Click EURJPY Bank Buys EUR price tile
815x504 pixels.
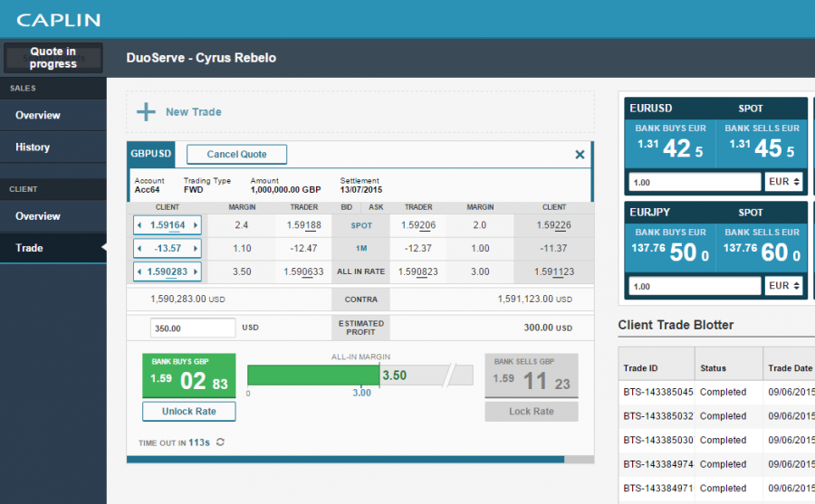[x=670, y=248]
